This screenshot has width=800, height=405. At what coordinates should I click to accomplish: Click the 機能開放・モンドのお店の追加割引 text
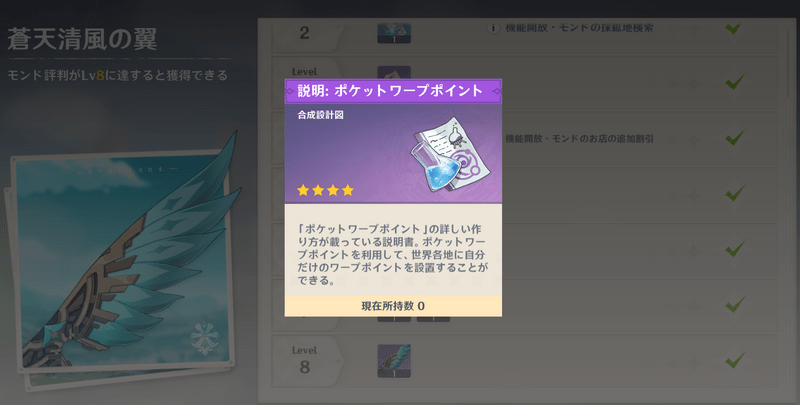click(579, 139)
